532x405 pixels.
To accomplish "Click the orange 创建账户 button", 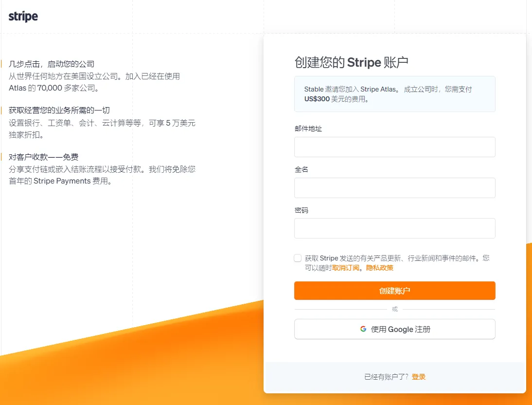I will tap(394, 291).
